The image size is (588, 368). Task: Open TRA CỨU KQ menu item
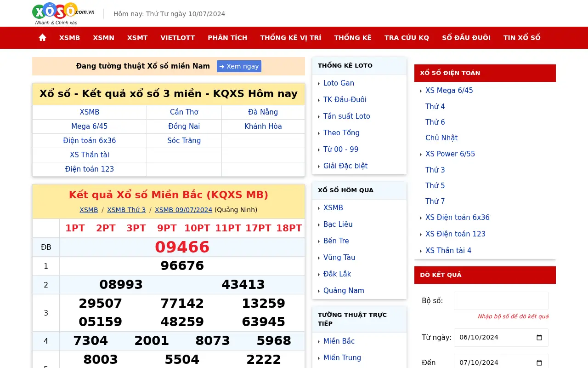pyautogui.click(x=407, y=38)
